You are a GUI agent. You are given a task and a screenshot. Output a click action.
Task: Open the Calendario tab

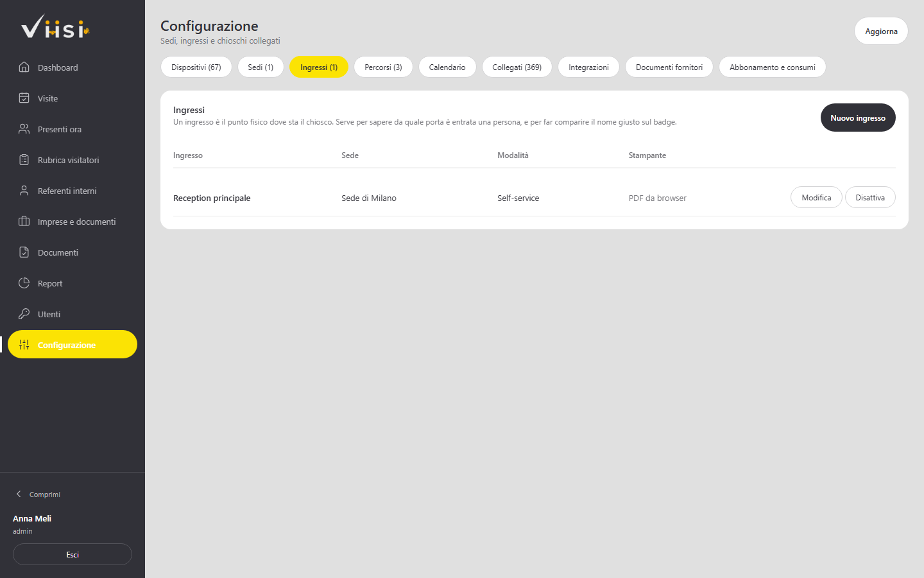coord(447,67)
